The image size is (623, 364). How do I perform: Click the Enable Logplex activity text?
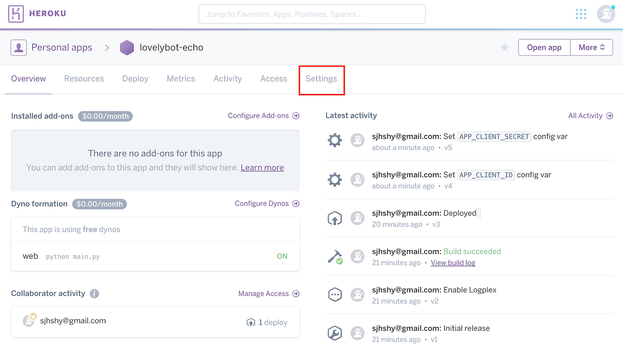pyautogui.click(x=470, y=290)
